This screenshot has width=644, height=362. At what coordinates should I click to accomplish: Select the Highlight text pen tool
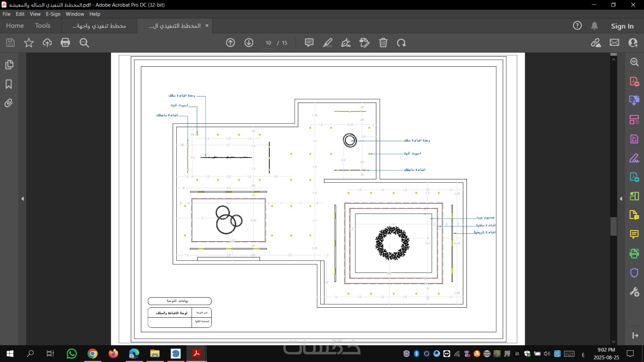[328, 43]
